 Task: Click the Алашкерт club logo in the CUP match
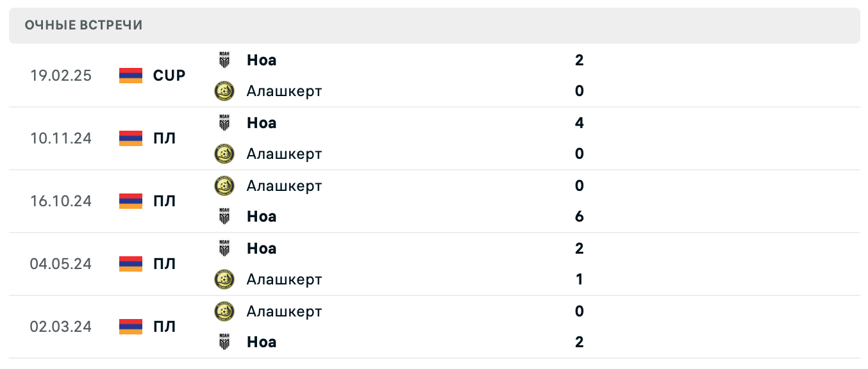[224, 91]
